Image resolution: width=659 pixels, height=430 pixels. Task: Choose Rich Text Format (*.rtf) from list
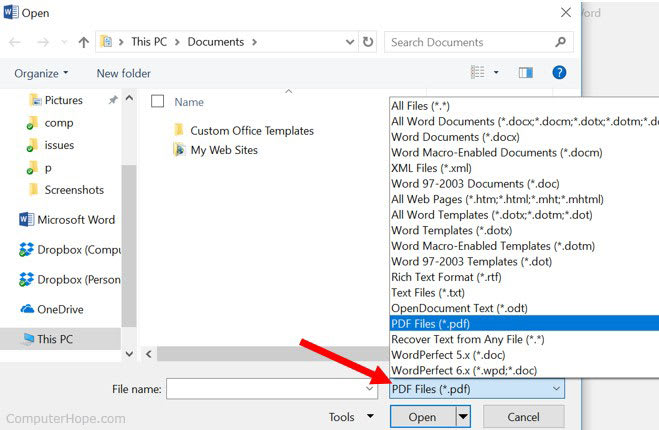(x=448, y=279)
